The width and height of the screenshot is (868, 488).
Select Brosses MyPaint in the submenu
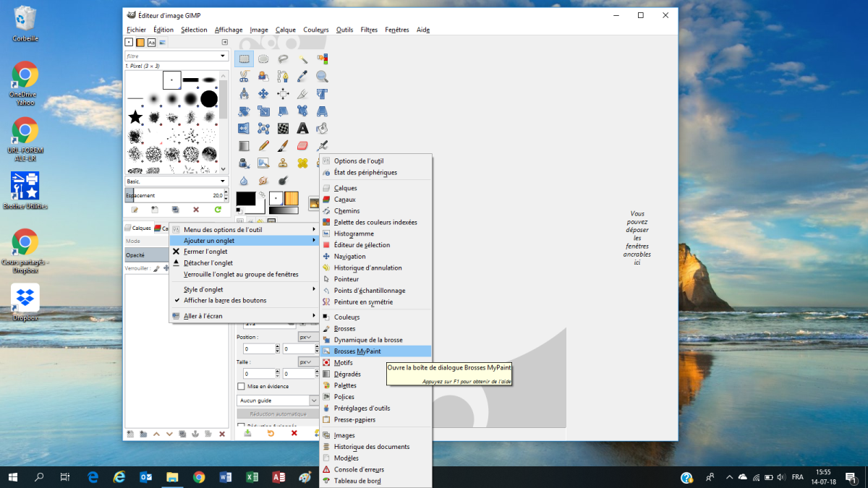(376, 351)
